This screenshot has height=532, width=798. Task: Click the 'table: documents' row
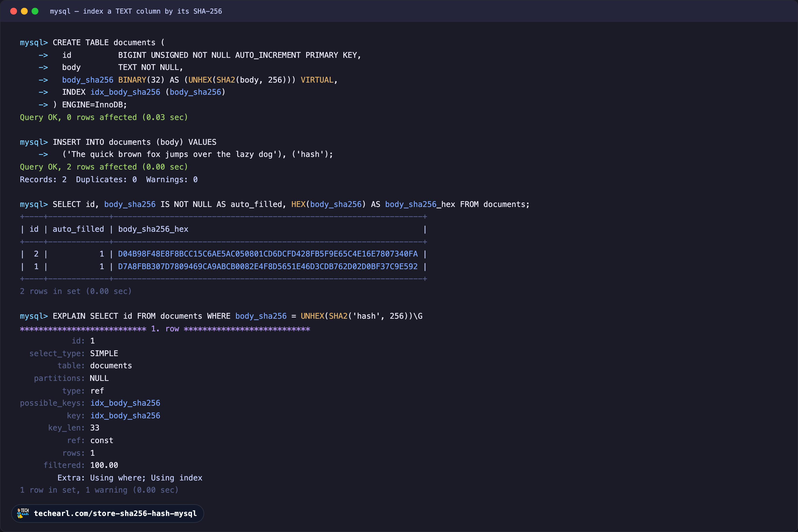tap(95, 366)
